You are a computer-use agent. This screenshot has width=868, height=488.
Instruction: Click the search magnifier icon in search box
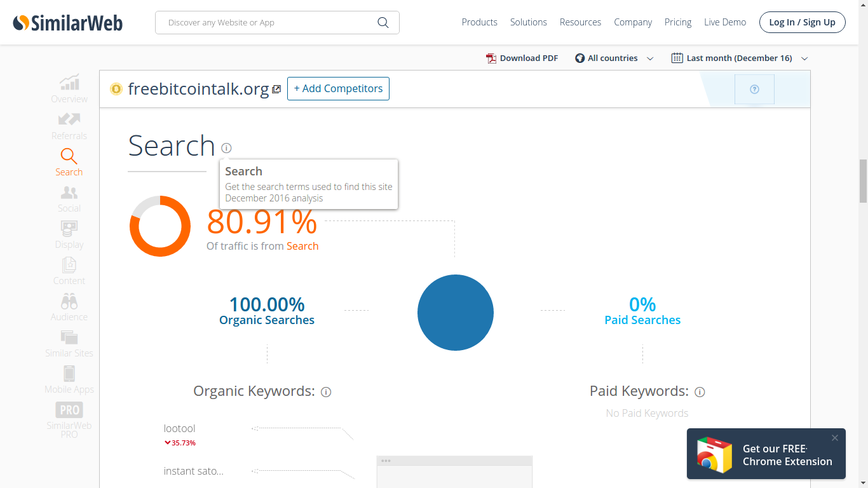tap(383, 22)
